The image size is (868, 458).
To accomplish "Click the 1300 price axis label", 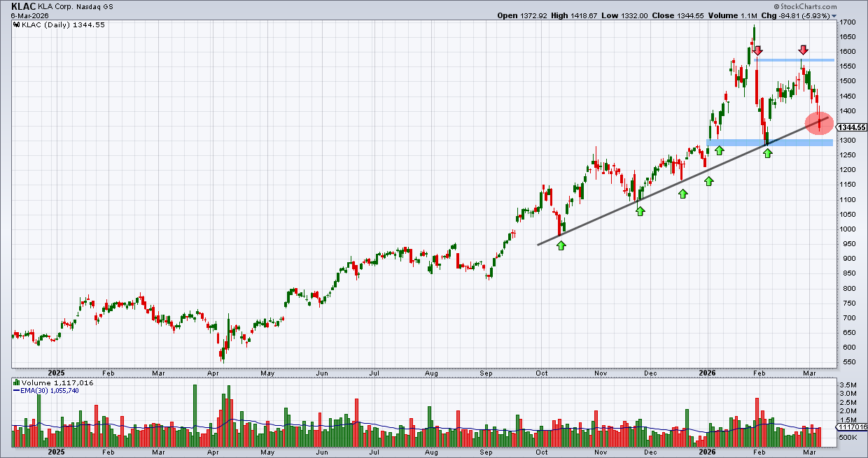I will 848,141.
